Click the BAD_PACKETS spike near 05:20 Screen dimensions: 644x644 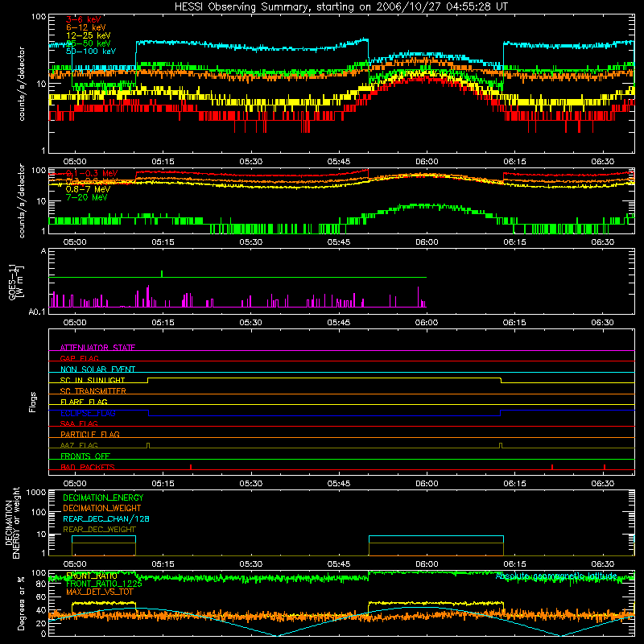[191, 467]
